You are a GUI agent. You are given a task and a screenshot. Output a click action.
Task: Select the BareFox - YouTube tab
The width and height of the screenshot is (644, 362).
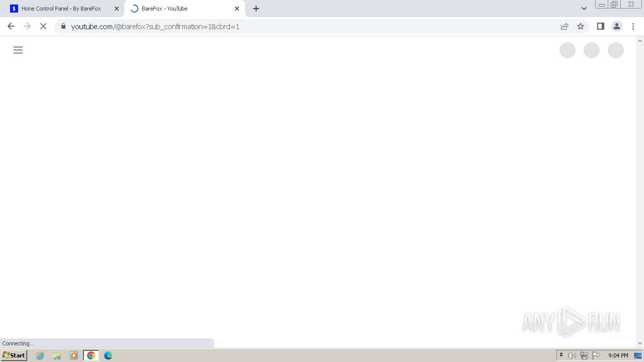pos(184,9)
